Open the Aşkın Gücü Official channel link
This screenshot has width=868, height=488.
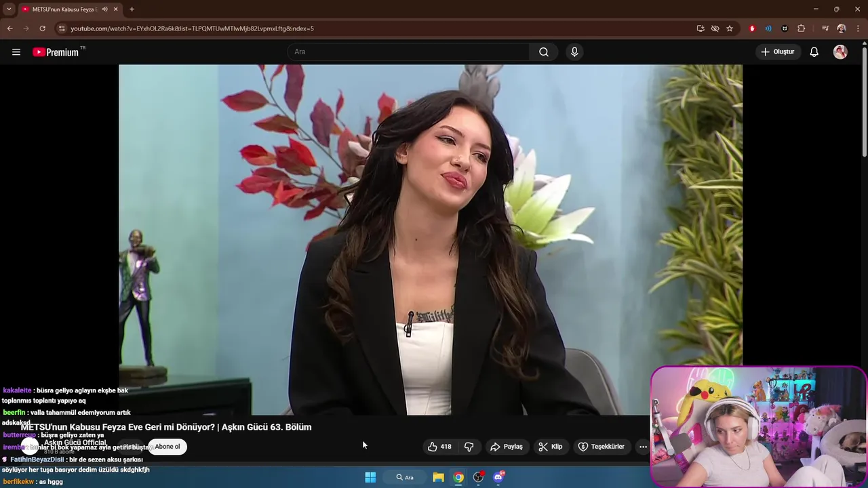pyautogui.click(x=75, y=443)
